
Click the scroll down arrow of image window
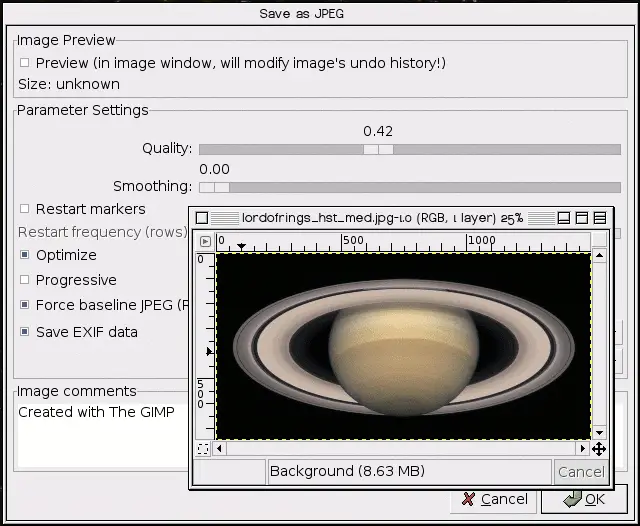click(x=599, y=432)
